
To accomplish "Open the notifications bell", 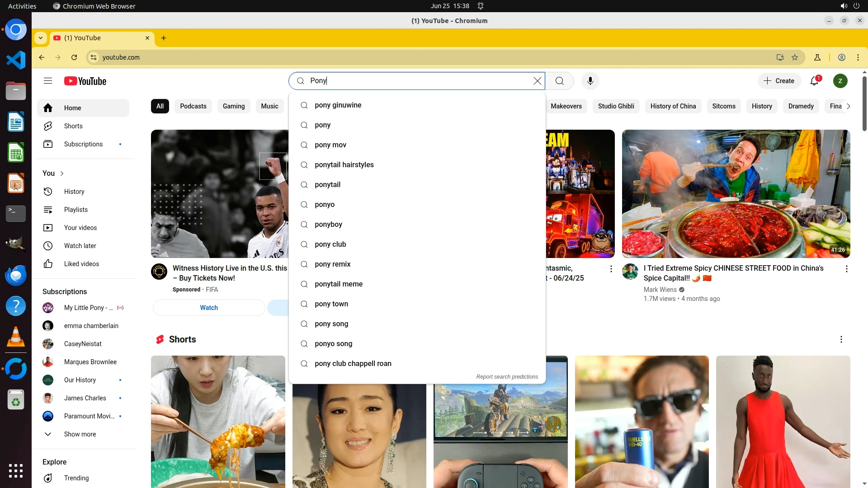I will (x=814, y=81).
